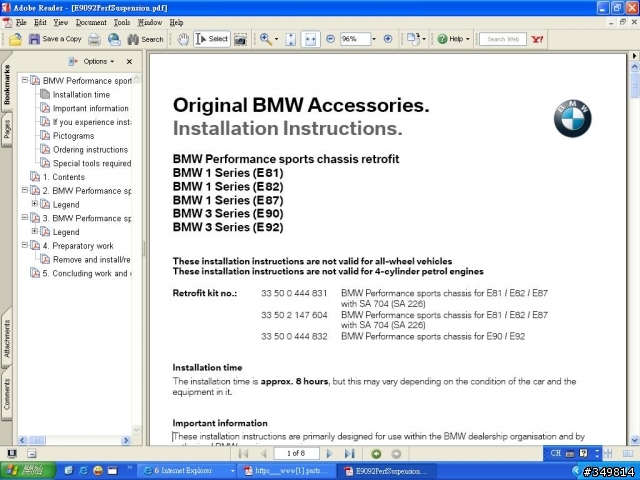This screenshot has height=480, width=640.
Task: Open the Tools menu
Action: click(x=122, y=22)
